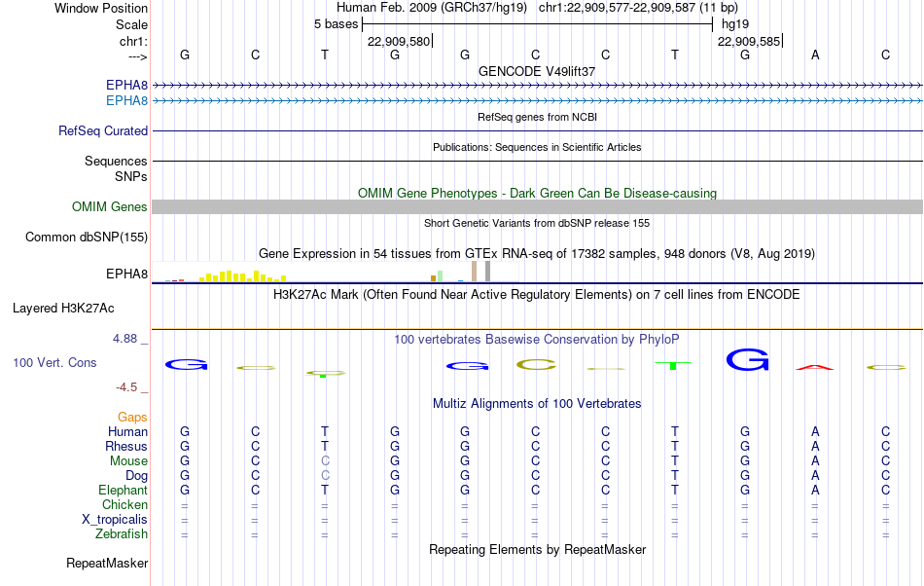
Task: Click the 100 Vert. Cons track label
Action: click(54, 362)
